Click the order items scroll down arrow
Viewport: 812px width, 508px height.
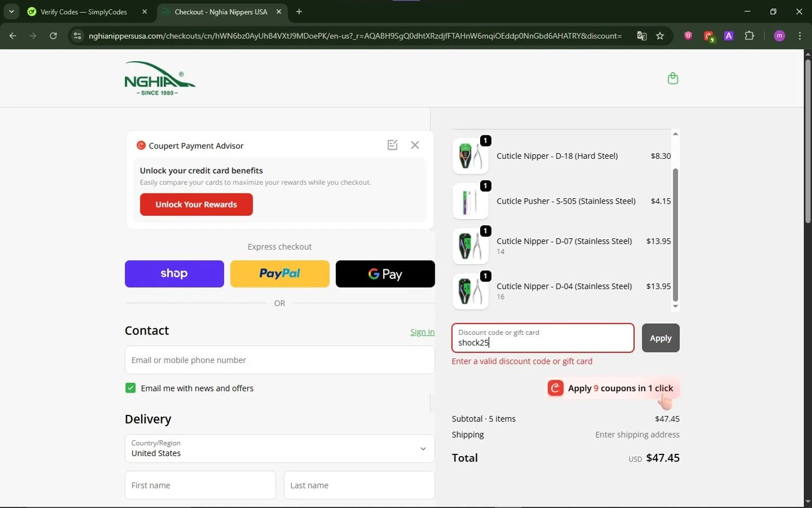675,307
